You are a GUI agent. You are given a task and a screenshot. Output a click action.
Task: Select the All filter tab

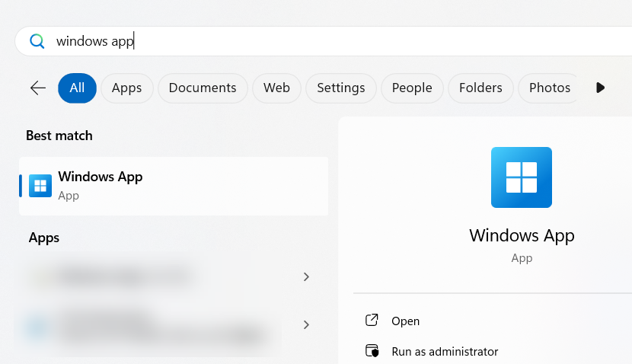[x=77, y=88]
